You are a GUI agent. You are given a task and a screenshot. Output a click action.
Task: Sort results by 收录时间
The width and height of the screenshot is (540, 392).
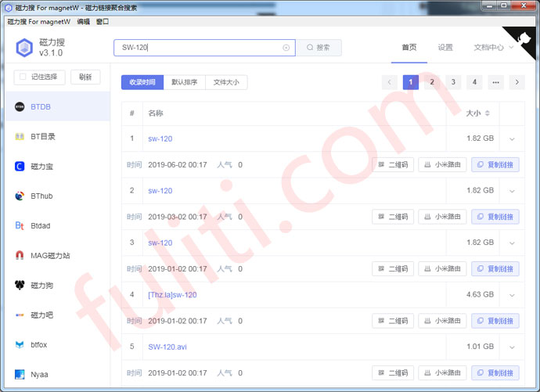click(x=142, y=82)
